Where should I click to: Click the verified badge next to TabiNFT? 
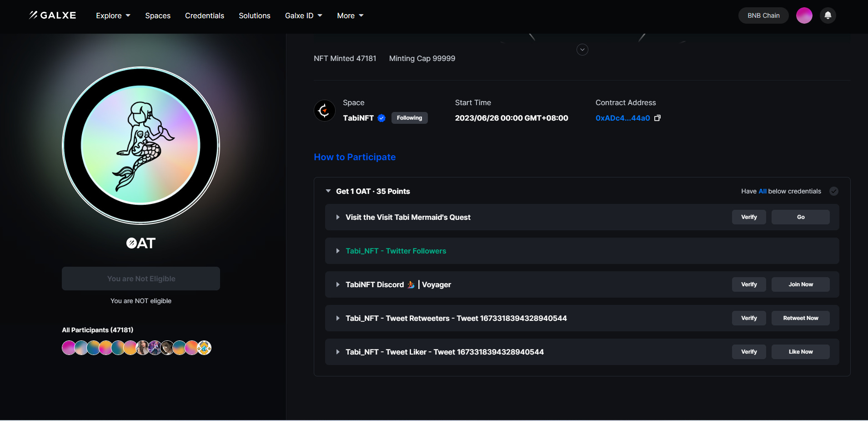tap(381, 118)
